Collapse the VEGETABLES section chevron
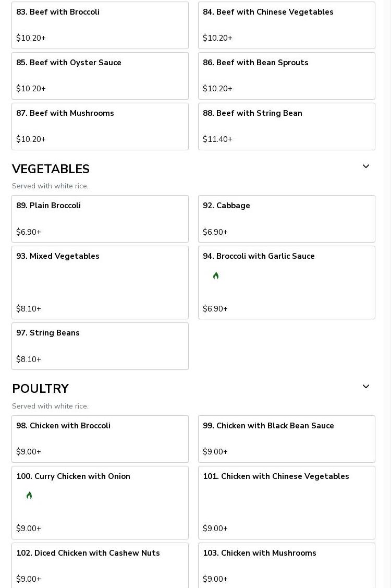 pyautogui.click(x=365, y=166)
